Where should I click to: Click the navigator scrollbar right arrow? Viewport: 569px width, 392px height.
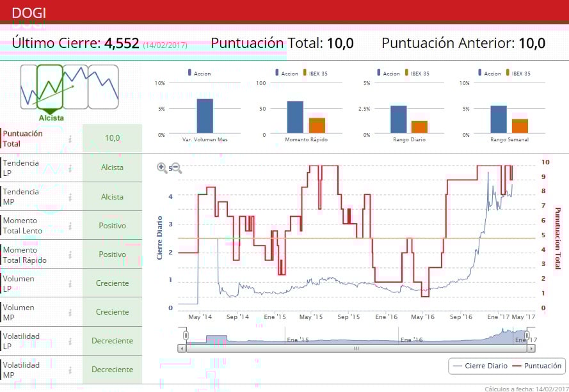(531, 349)
